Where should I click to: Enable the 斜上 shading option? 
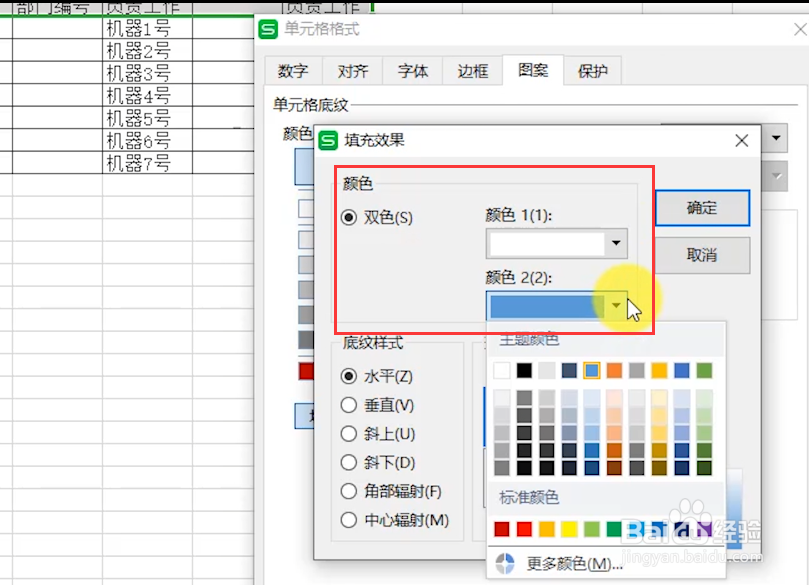347,434
